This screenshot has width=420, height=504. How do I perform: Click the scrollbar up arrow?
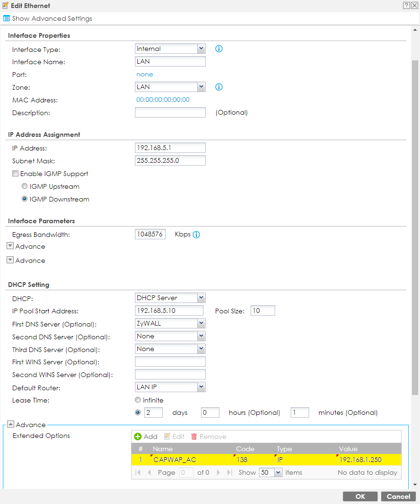tap(415, 30)
